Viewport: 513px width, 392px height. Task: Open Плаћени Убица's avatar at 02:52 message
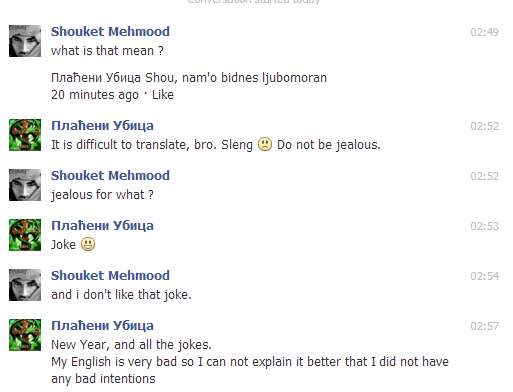click(25, 135)
